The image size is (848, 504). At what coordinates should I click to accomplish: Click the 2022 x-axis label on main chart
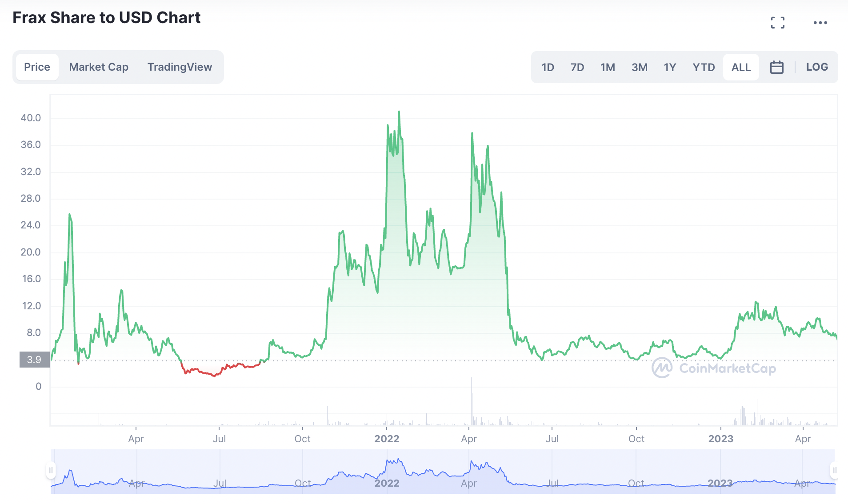(387, 439)
